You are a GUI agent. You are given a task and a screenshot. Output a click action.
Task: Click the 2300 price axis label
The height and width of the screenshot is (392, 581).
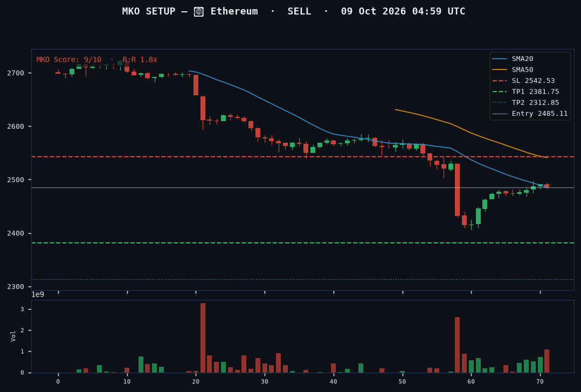coord(16,286)
